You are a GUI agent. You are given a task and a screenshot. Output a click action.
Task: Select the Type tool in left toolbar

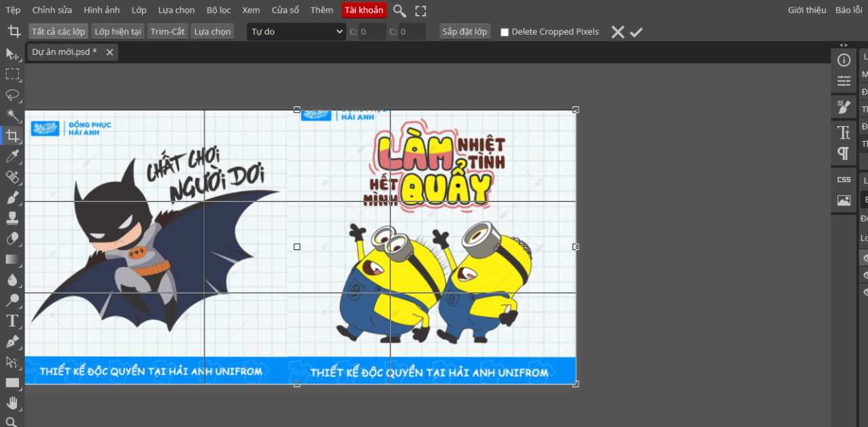point(12,321)
